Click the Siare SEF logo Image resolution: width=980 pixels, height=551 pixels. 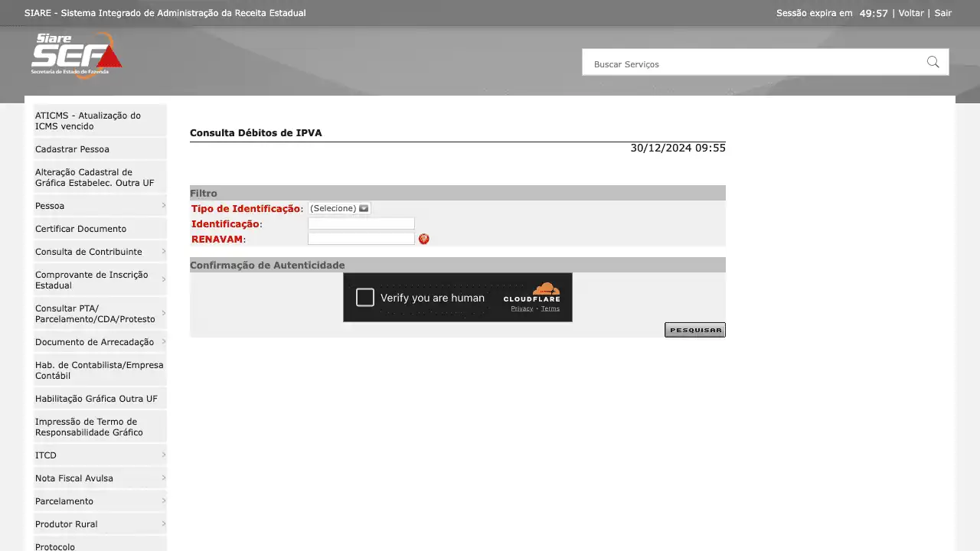click(x=76, y=54)
